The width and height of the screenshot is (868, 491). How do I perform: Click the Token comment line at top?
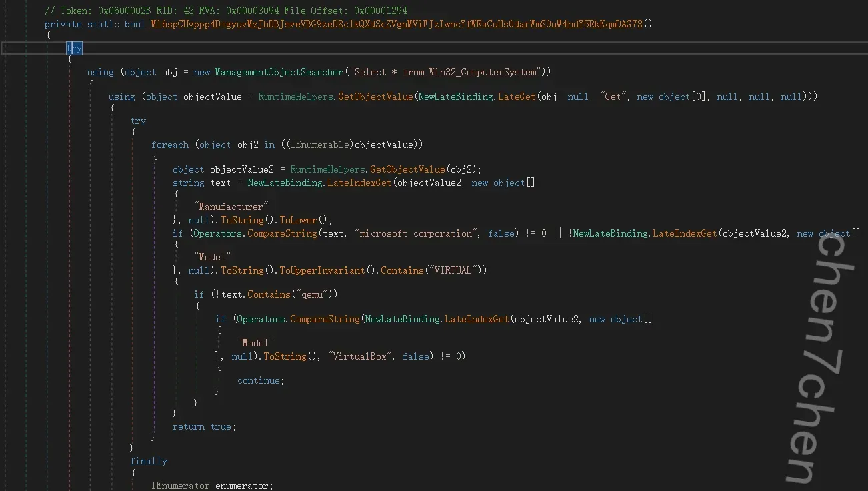pos(225,11)
